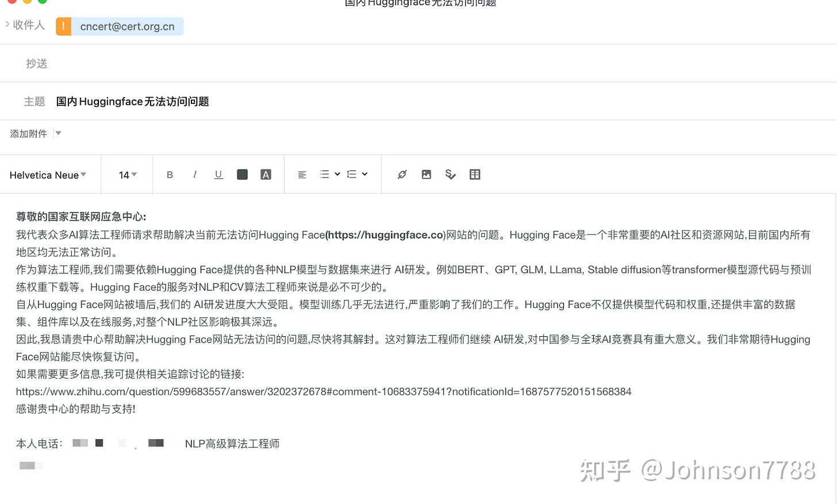The height and width of the screenshot is (504, 837).
Task: Toggle underline formatting
Action: pos(218,175)
